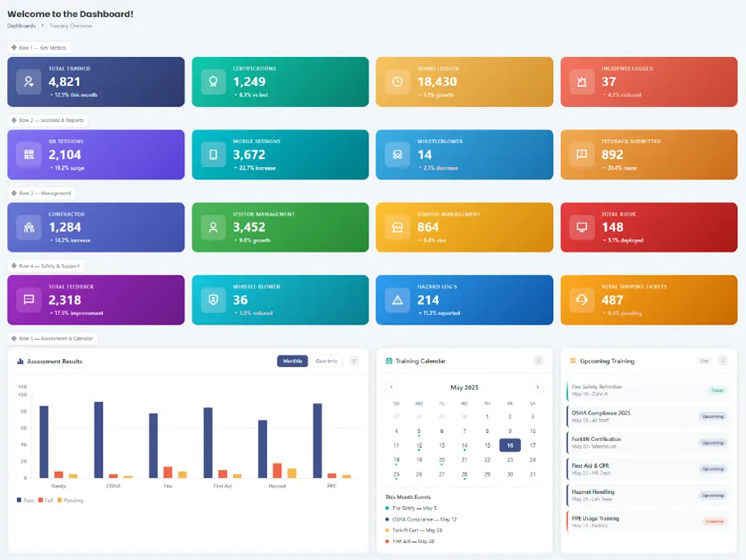Click the Training Calendar calendar icon
The image size is (746, 560).
point(389,361)
